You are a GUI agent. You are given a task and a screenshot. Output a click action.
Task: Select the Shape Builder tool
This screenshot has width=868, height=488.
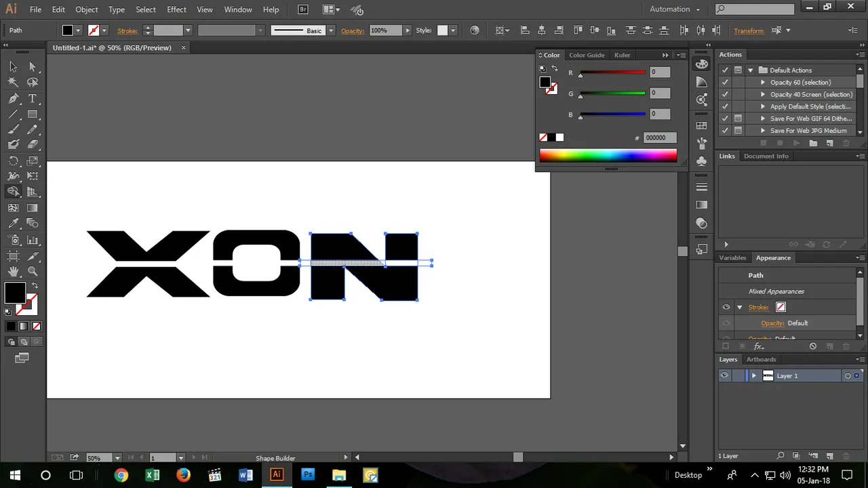pos(13,192)
